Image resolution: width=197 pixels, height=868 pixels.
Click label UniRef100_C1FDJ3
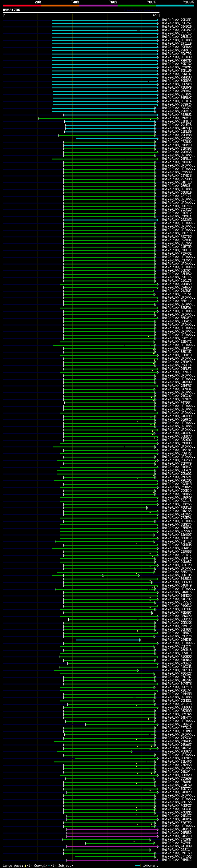177,121
